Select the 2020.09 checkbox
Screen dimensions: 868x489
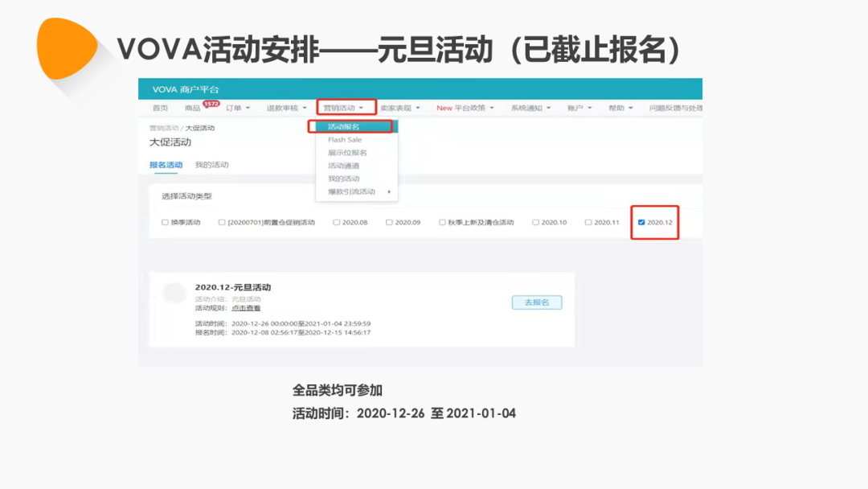tap(389, 223)
